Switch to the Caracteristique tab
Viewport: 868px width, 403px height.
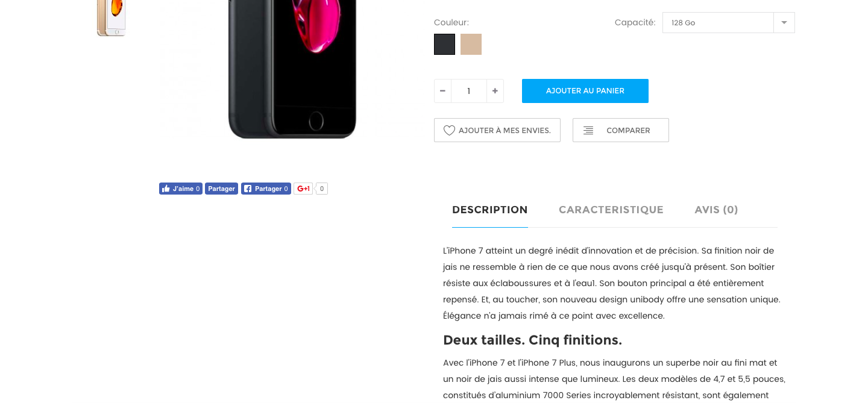[611, 210]
